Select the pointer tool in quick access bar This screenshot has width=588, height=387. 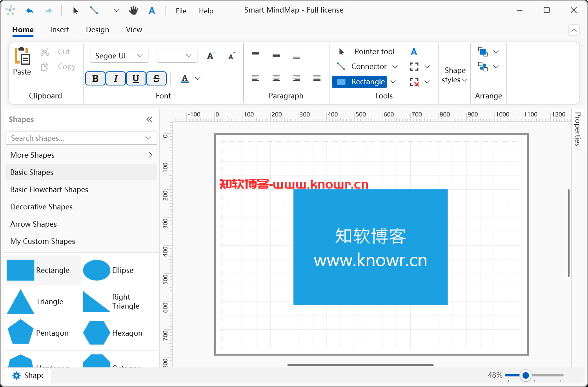75,11
